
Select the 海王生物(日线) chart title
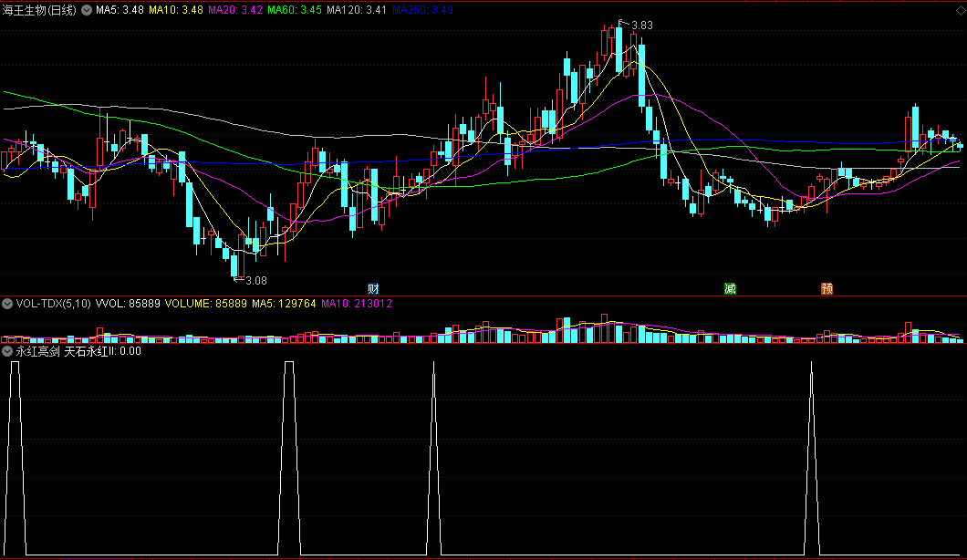pos(39,10)
